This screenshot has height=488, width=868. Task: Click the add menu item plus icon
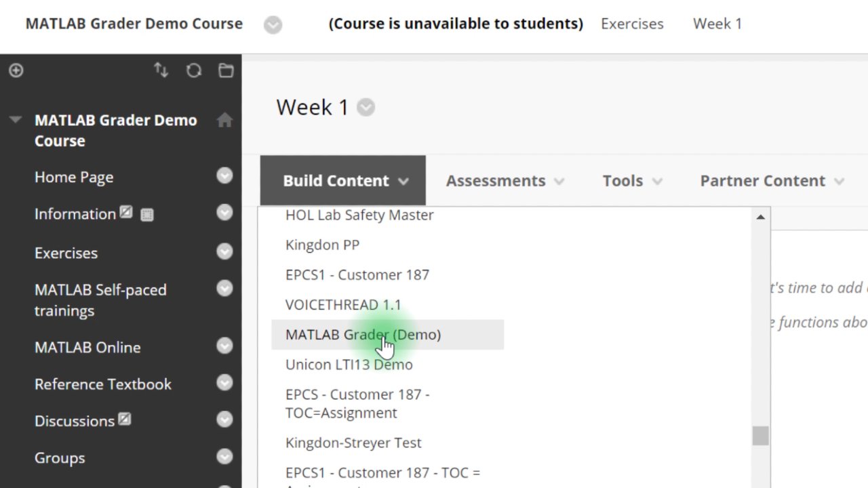click(15, 70)
